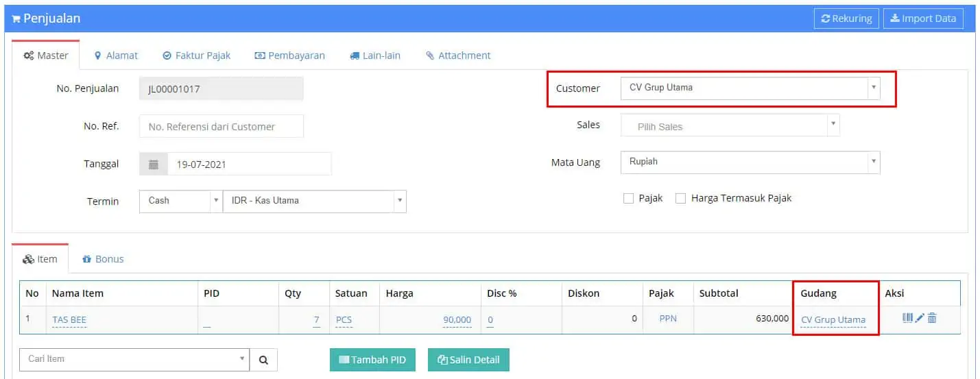Switch to the Pembayaran tab

click(289, 56)
